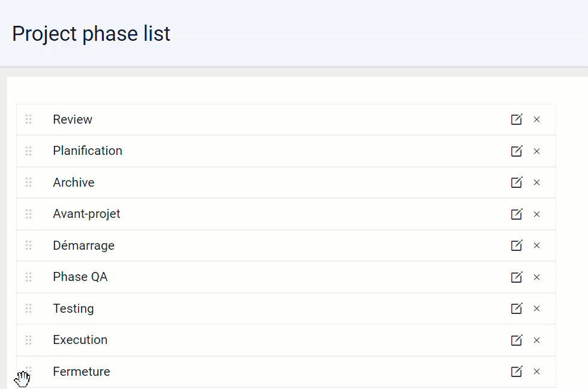Edit the Démarrage phase
The image size is (588, 389).
(x=517, y=246)
